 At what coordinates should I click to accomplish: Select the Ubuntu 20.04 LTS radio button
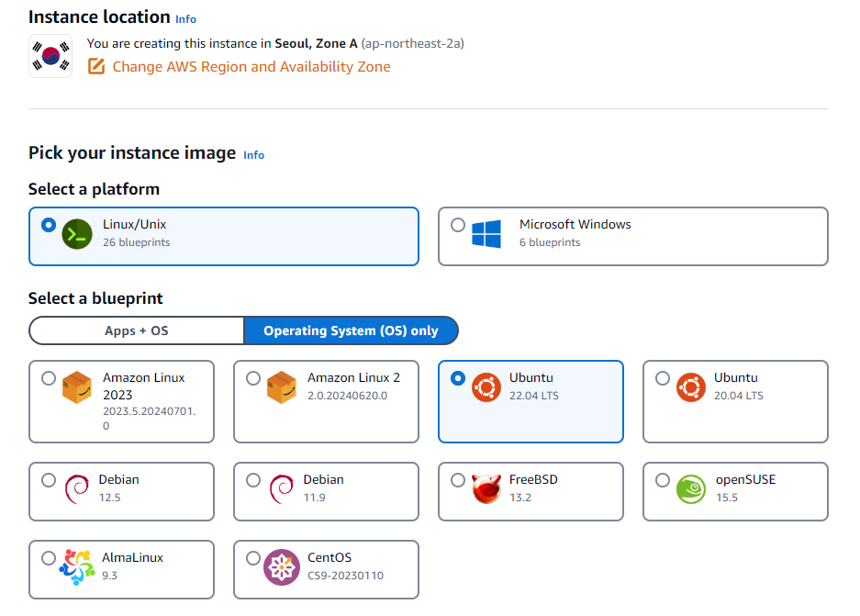coord(663,378)
